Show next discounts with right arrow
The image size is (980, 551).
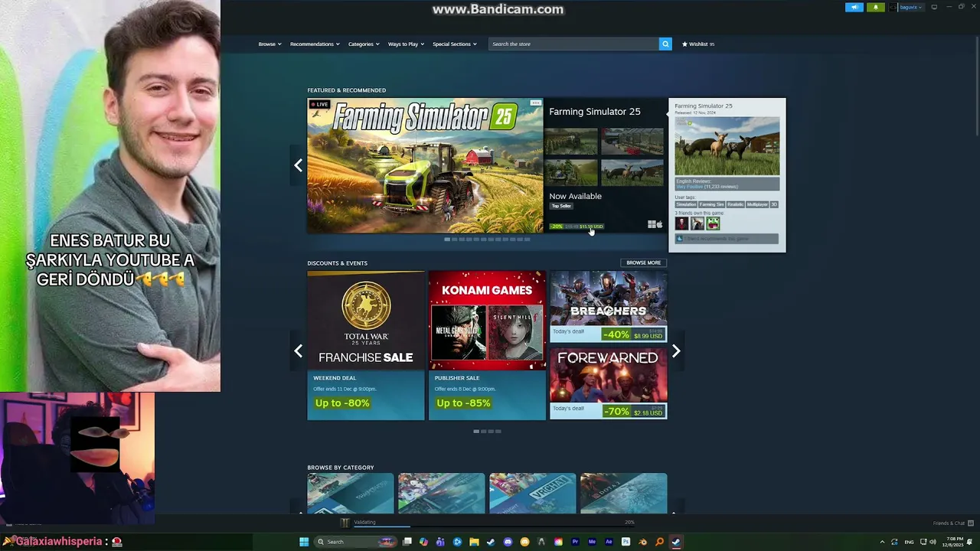click(676, 350)
